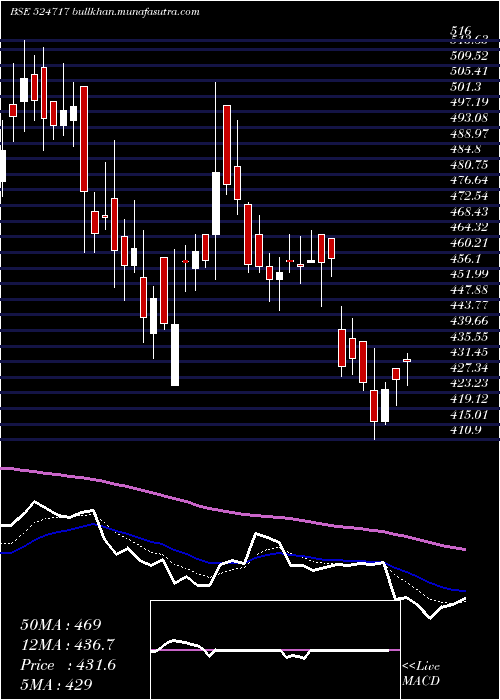This screenshot has width=500, height=700.
Task: Click the 497.19 price axis label
Action: (470, 102)
